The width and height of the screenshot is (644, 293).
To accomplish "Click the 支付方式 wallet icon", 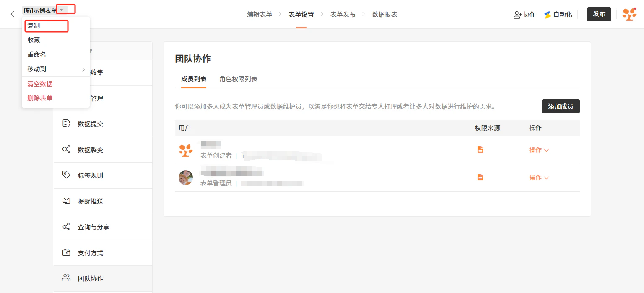I will (x=66, y=252).
